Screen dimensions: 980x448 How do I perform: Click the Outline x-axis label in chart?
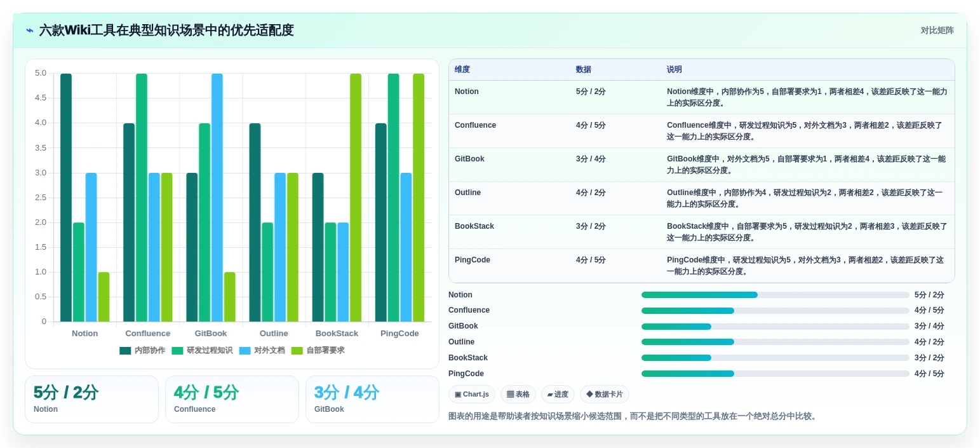(x=274, y=334)
